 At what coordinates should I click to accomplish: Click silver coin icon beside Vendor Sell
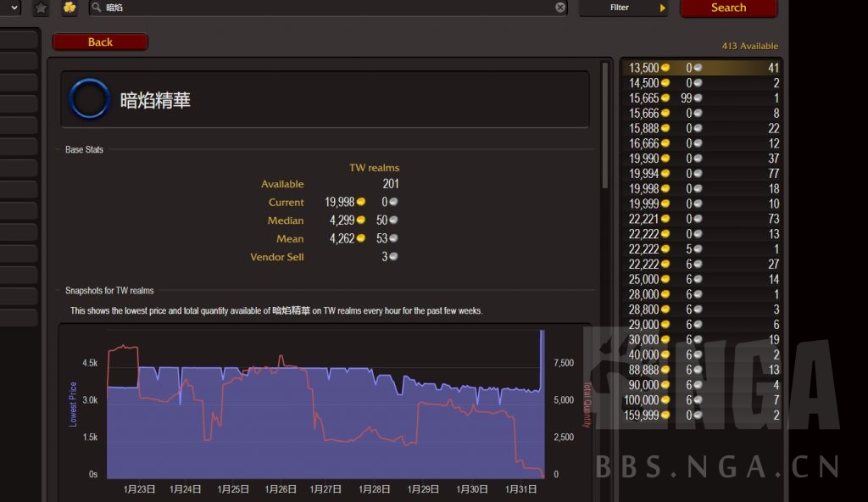(393, 257)
